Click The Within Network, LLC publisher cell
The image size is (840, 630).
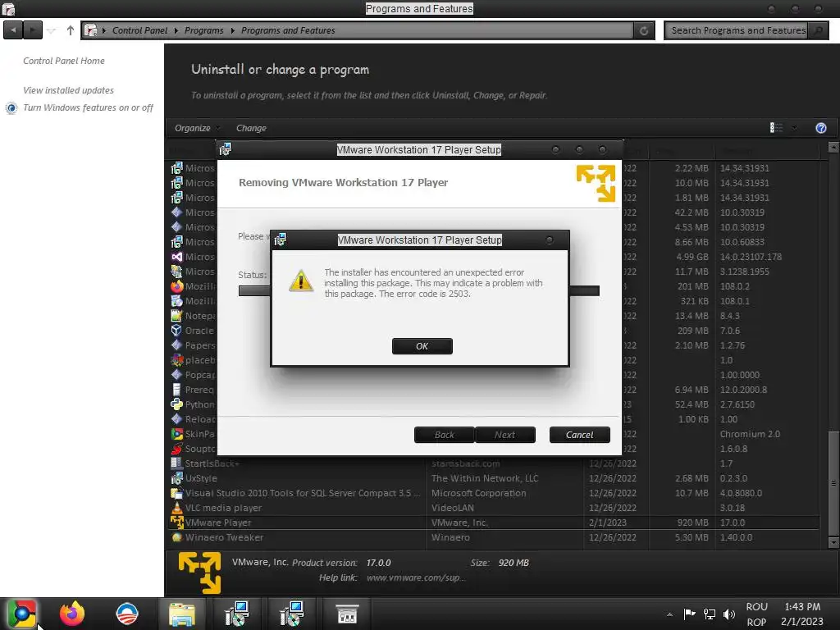pos(485,478)
